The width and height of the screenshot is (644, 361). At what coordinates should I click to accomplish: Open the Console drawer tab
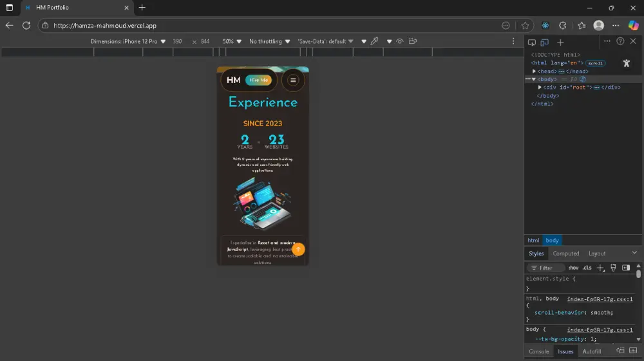[x=538, y=351]
